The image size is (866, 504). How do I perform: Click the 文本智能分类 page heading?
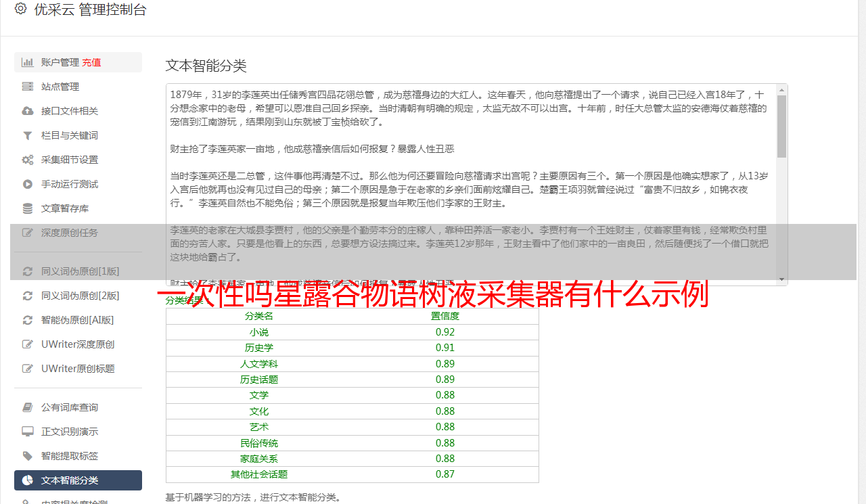206,66
